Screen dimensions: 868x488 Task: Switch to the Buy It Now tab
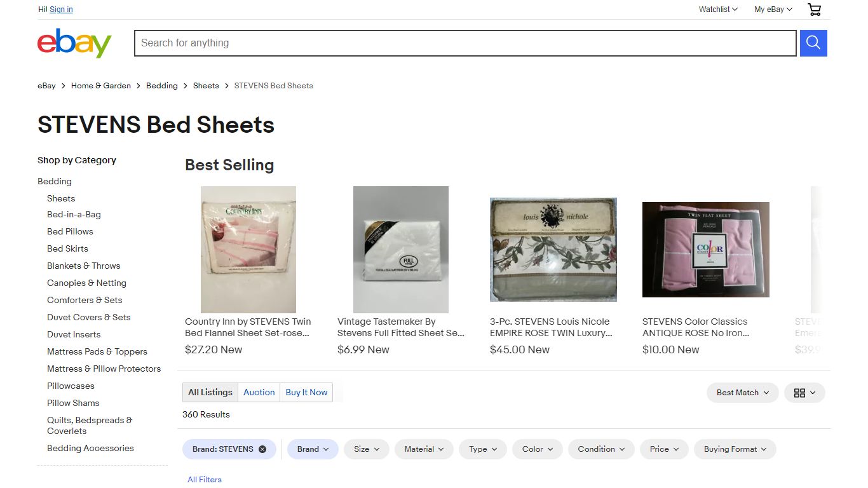click(x=307, y=393)
